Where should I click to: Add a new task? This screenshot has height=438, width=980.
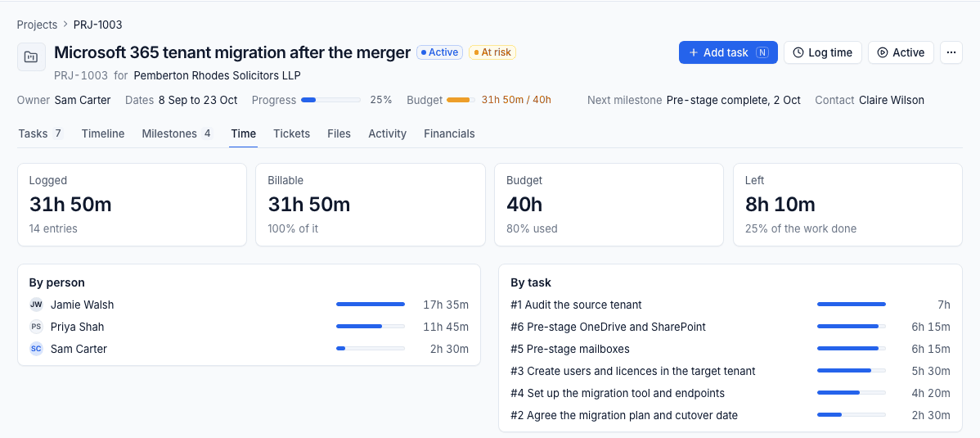(x=728, y=52)
